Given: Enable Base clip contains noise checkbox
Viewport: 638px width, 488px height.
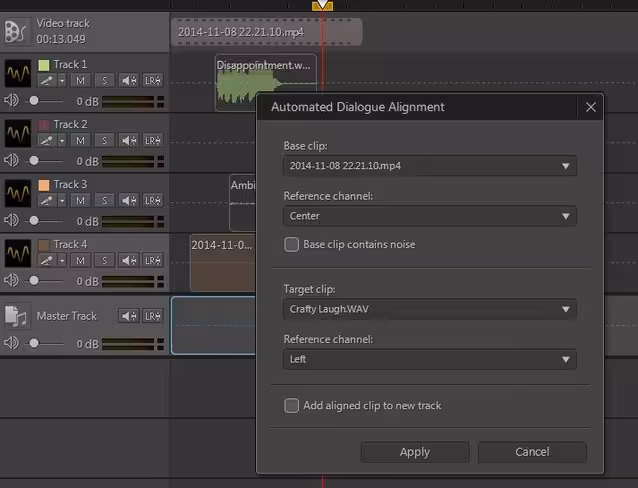Looking at the screenshot, I should (x=291, y=245).
